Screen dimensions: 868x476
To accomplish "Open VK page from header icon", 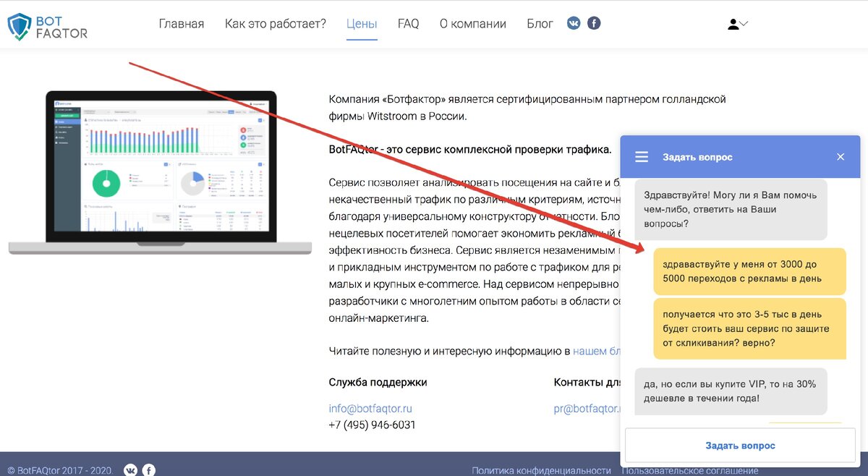I will coord(574,23).
